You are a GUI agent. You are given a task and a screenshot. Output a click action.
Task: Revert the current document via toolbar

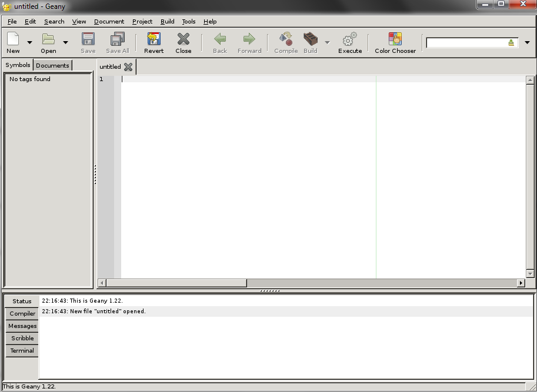[154, 41]
